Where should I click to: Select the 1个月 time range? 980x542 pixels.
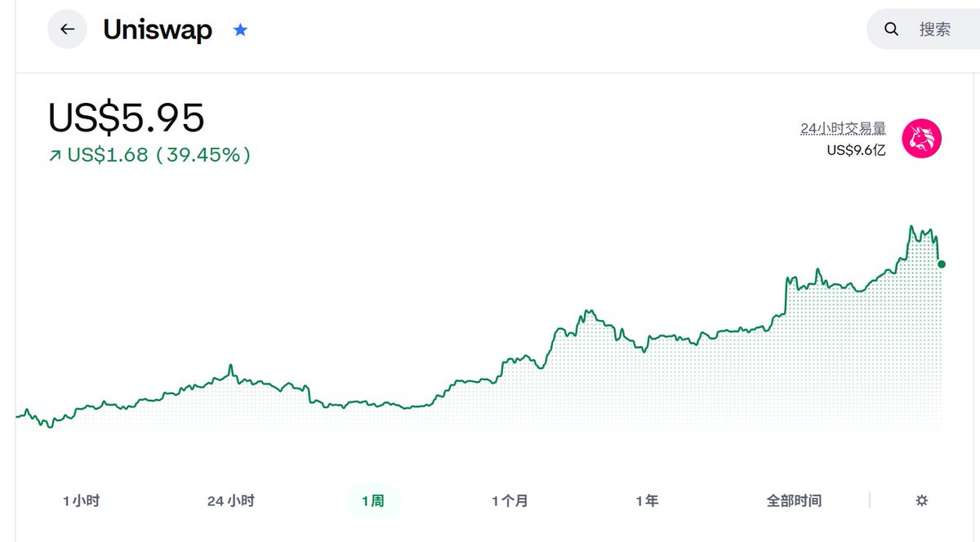tap(510, 500)
